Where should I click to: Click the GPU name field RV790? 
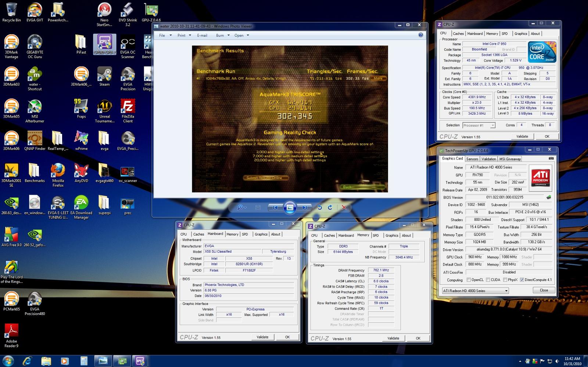[477, 175]
